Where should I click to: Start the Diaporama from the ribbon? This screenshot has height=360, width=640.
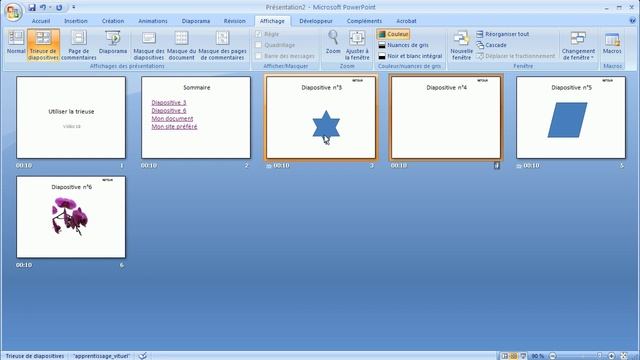(113, 42)
